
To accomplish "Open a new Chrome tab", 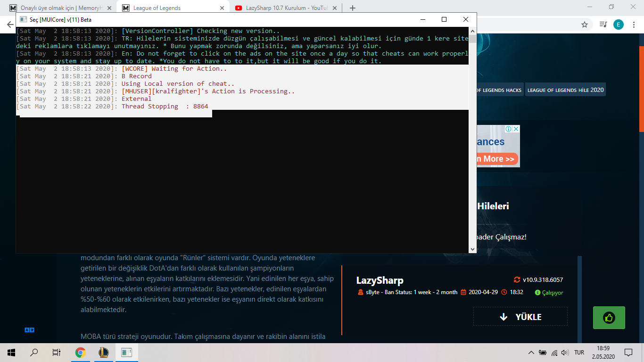I will tap(353, 8).
